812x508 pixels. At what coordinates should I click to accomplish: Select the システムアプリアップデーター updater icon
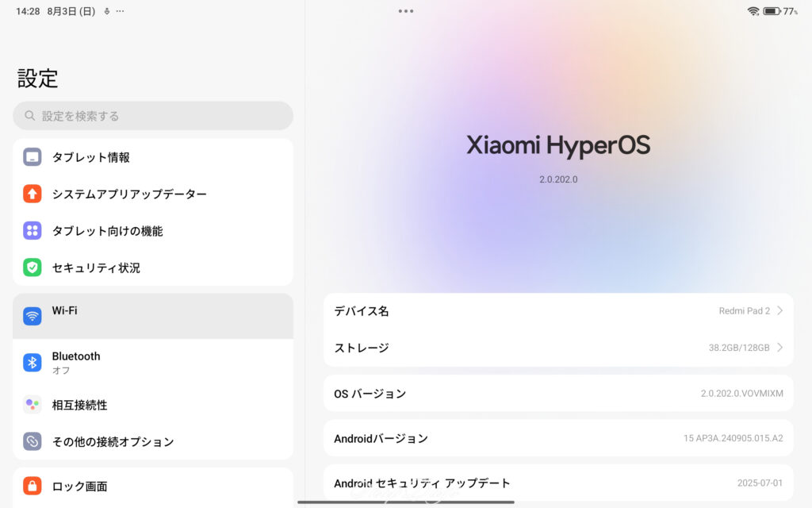coord(32,194)
